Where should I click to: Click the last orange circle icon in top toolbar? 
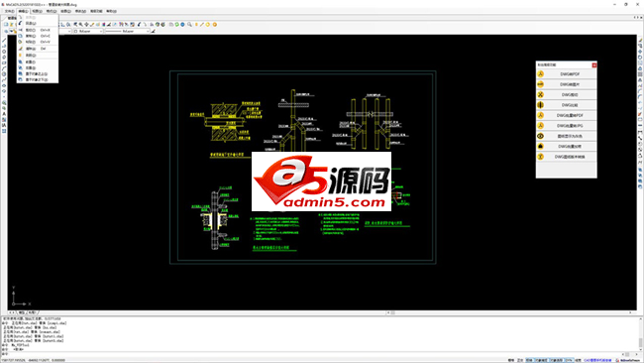tap(214, 24)
